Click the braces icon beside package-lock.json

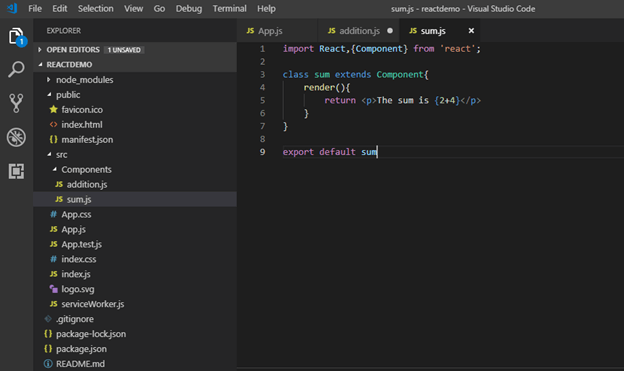[x=48, y=334]
